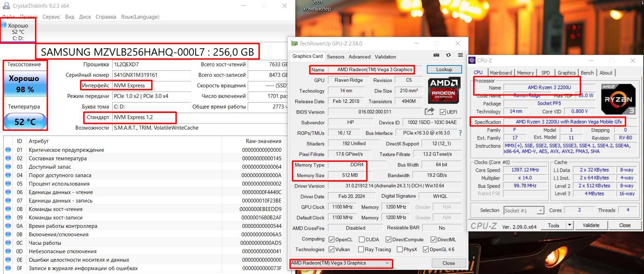Switch to CPU-Z Memory tab
Image resolution: width=644 pixels, height=274 pixels.
pyautogui.click(x=525, y=73)
